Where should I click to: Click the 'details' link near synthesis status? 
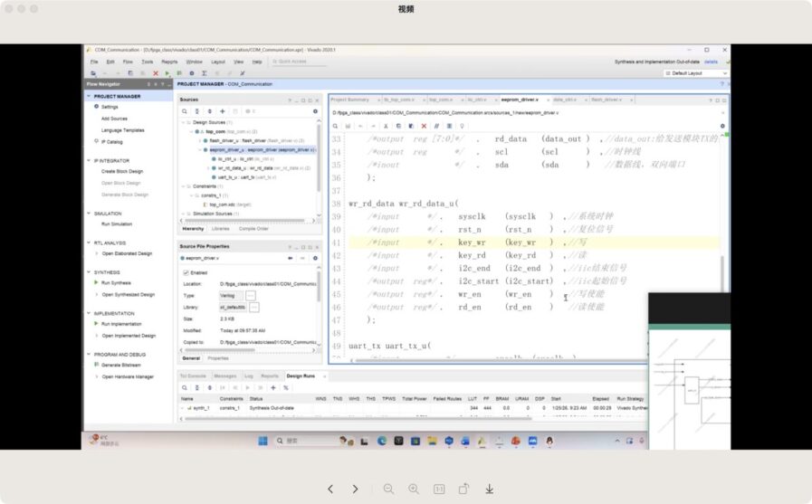(711, 62)
